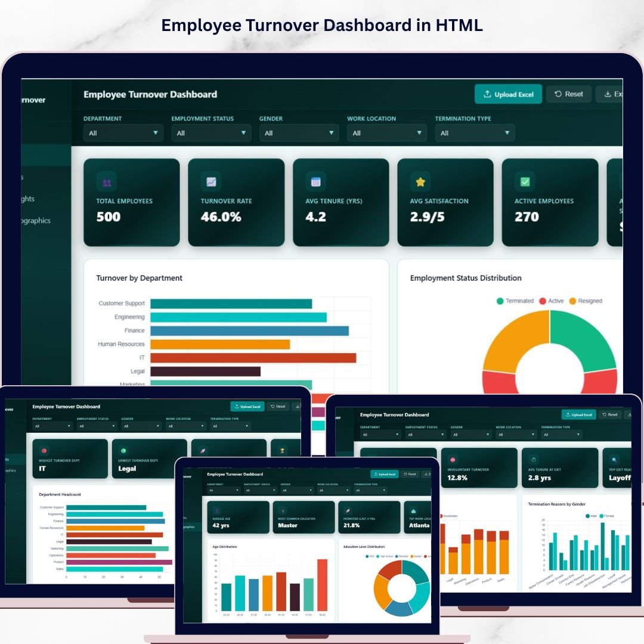This screenshot has height=644, width=644.
Task: Click the Total Employees card icon
Action: 107,182
